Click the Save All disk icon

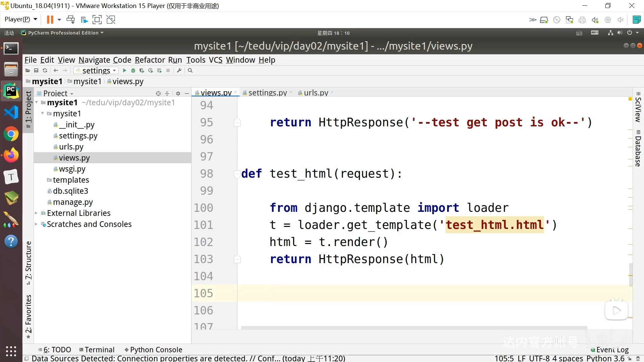coord(36,70)
